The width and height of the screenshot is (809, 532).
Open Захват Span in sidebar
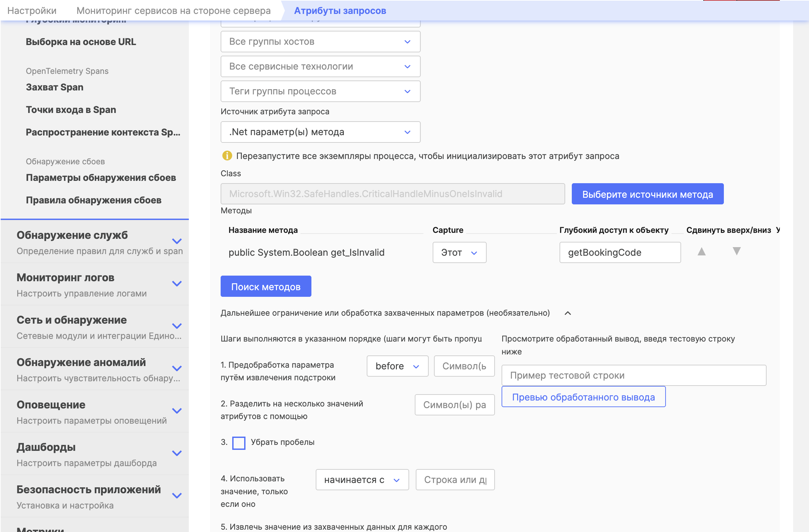[x=55, y=87]
